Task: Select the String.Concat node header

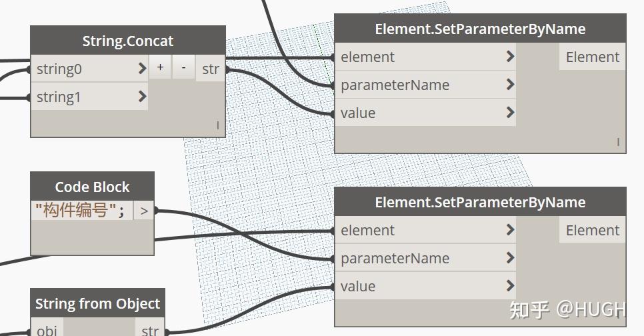Action: click(128, 41)
